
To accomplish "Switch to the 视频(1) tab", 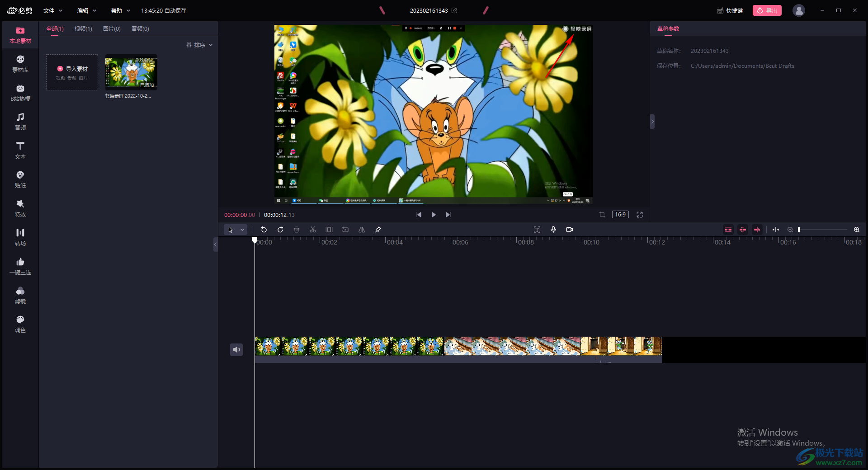I will (x=83, y=28).
